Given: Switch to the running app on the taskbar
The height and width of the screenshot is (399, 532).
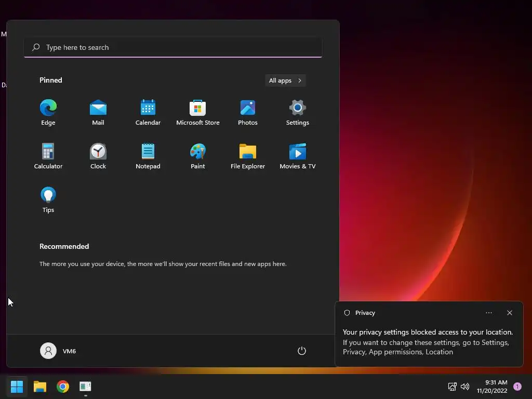Looking at the screenshot, I should click(86, 387).
